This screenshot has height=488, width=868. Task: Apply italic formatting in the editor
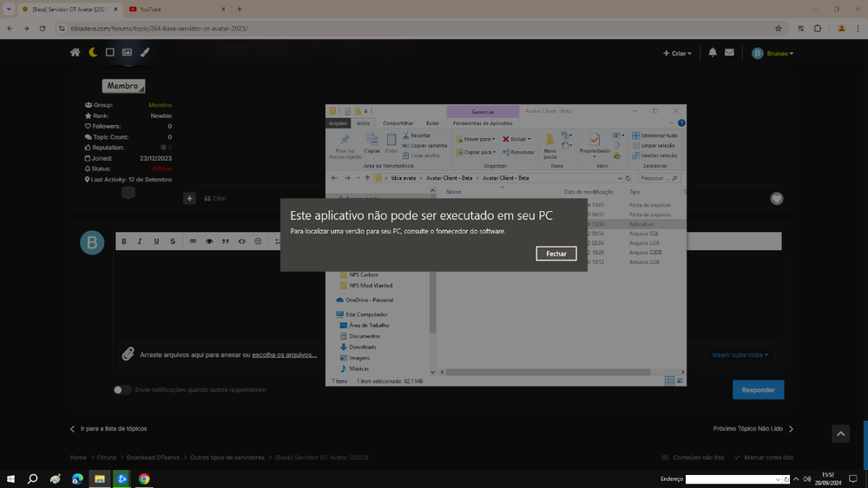pos(141,241)
